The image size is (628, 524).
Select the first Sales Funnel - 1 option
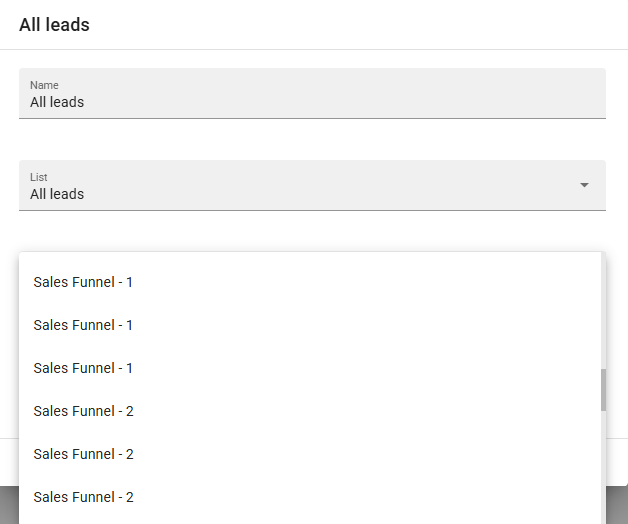tap(83, 282)
